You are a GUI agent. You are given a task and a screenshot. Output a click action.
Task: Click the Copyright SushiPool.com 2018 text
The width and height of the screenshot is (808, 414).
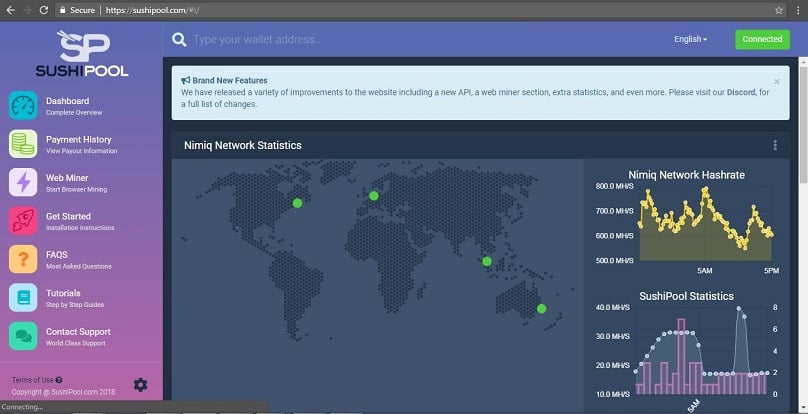tap(63, 392)
